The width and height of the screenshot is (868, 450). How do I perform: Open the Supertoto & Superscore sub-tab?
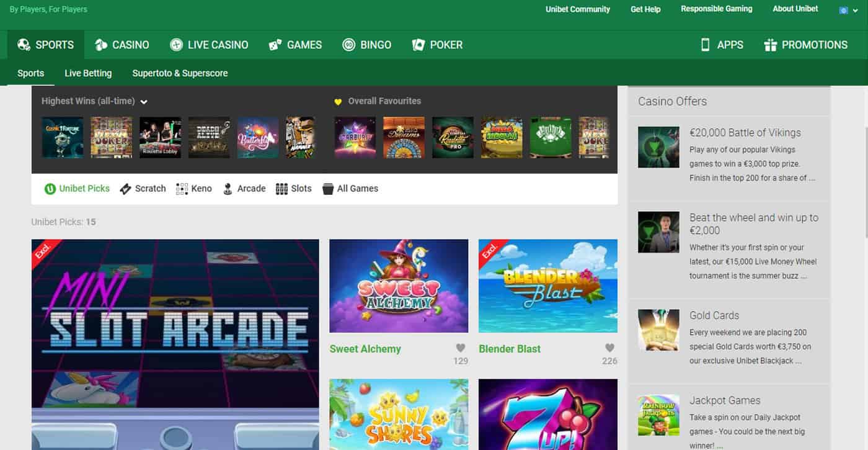tap(180, 73)
